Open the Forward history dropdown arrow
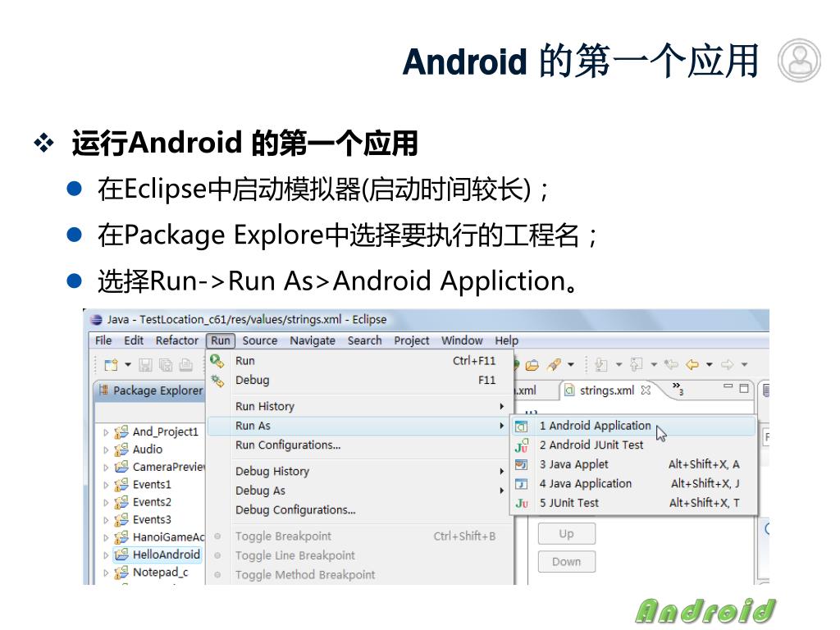This screenshot has height=630, width=840. [x=744, y=365]
